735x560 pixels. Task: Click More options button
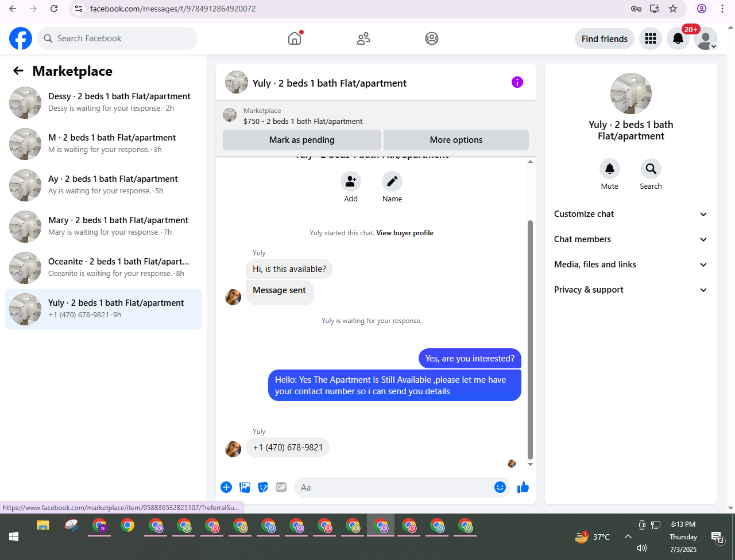(x=456, y=140)
